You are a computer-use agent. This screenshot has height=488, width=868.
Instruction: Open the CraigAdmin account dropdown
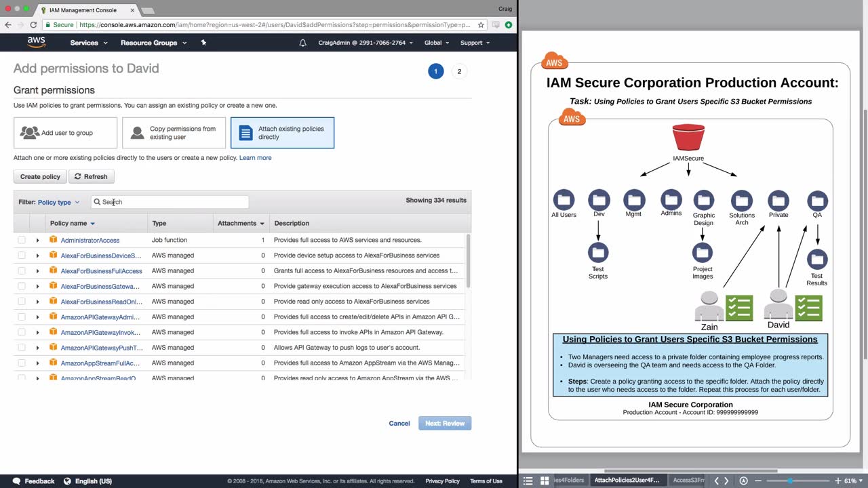[366, 43]
